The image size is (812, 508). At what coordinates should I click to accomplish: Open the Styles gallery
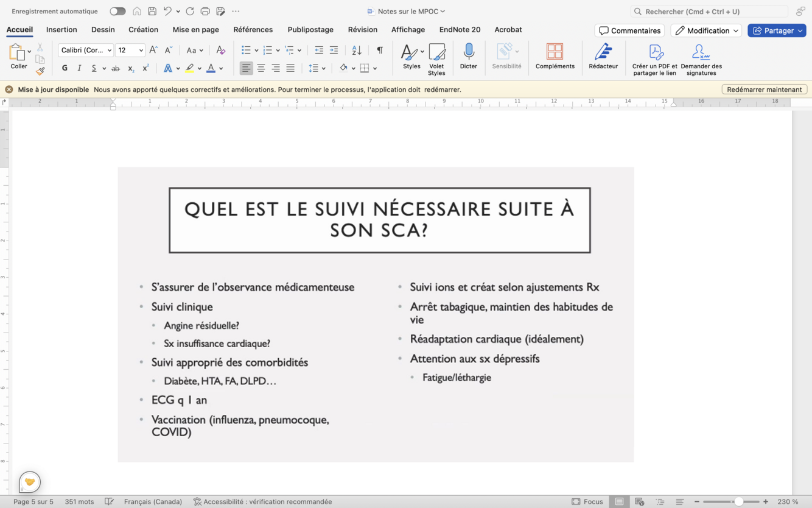click(x=411, y=57)
